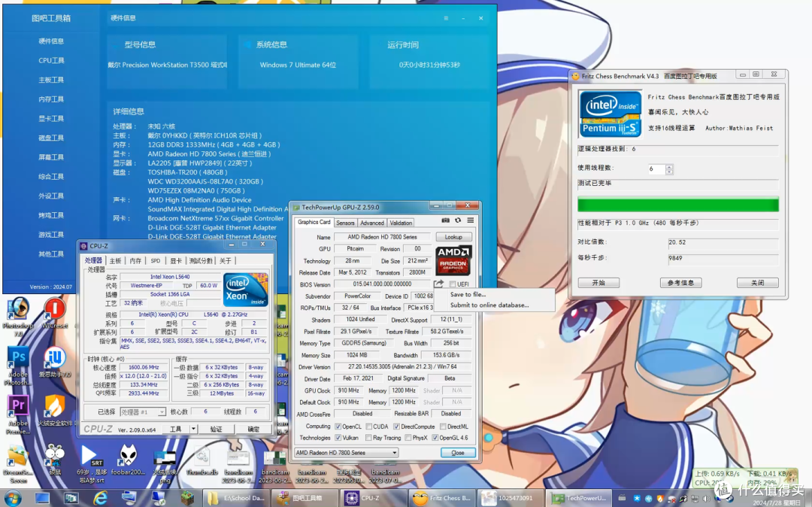Toggle the Vulkan checkbox

coord(338,438)
